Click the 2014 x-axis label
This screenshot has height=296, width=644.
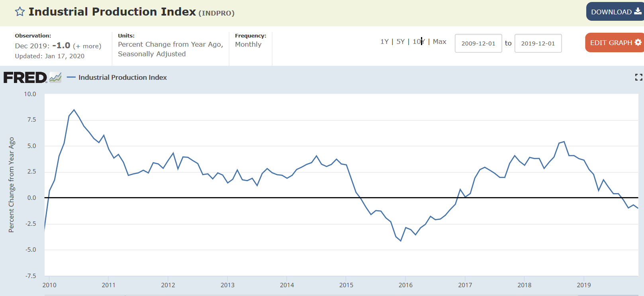point(287,285)
